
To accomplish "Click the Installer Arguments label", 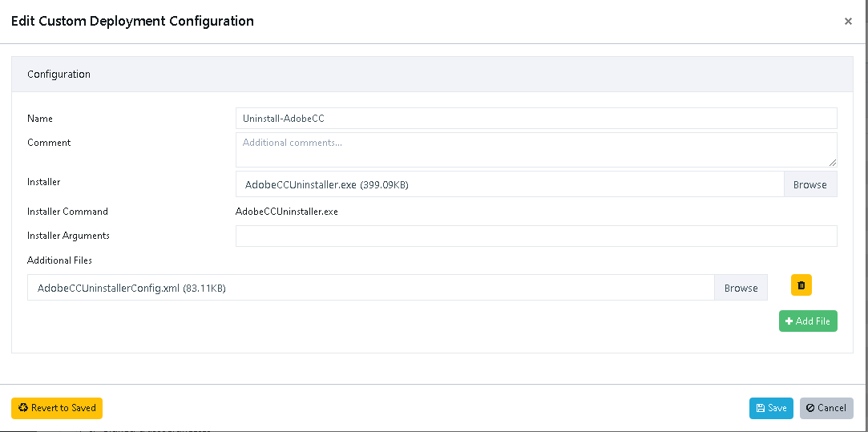I will tap(69, 236).
